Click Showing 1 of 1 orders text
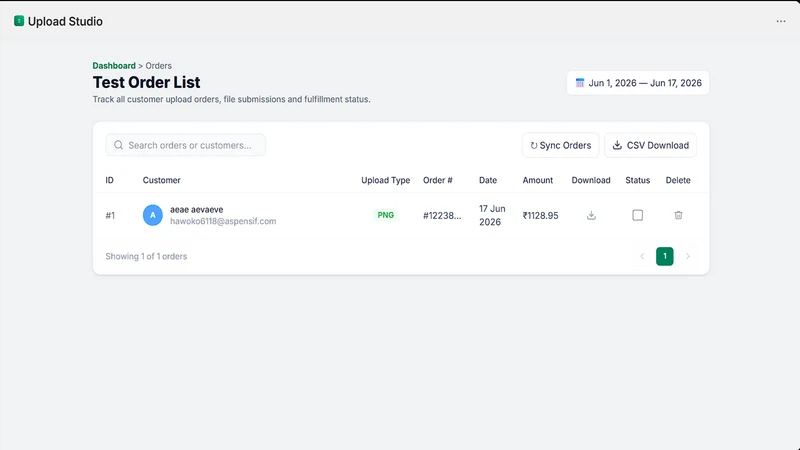800x450 pixels. (146, 256)
